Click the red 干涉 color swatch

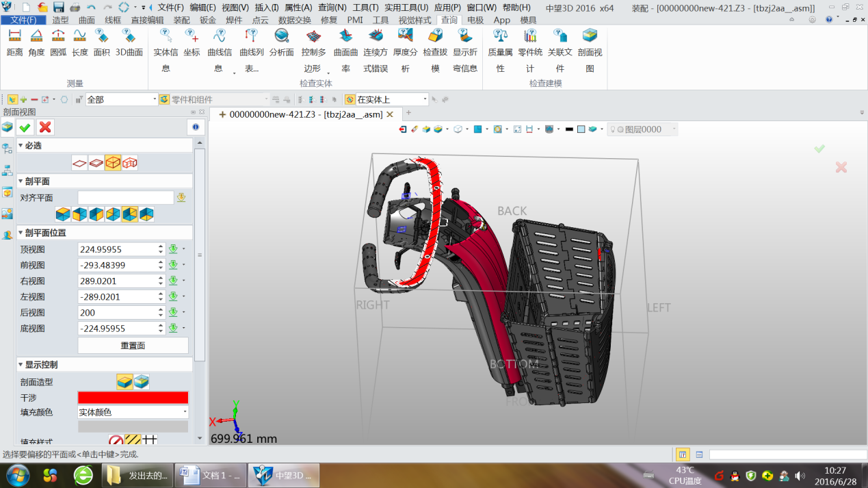(x=133, y=398)
